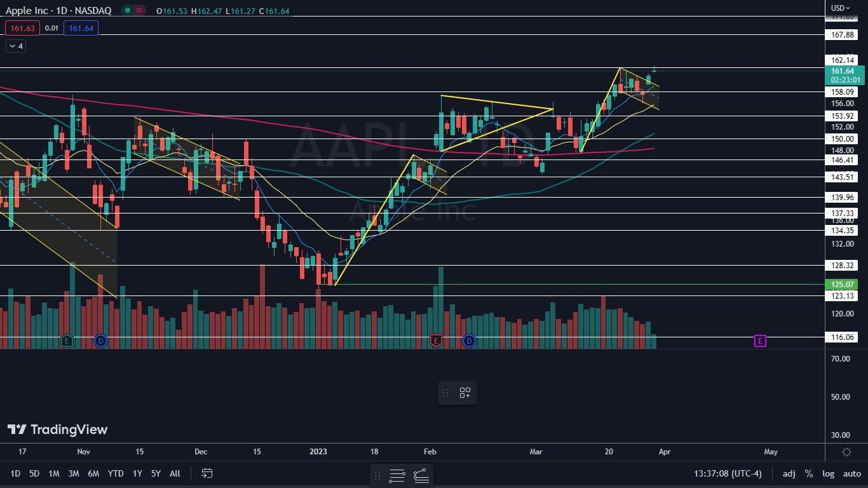Select the 3M time range
868x488 pixels.
[74, 473]
